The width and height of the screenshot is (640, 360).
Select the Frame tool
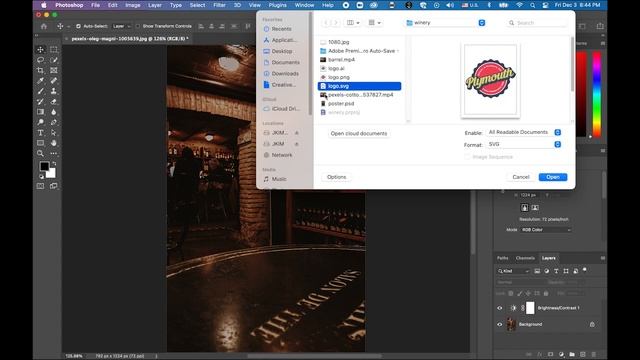tap(53, 70)
